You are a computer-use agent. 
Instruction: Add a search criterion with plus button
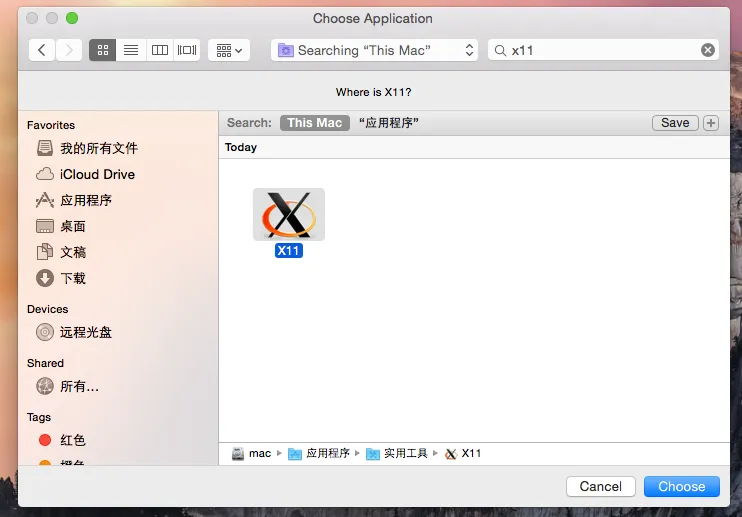coord(711,123)
